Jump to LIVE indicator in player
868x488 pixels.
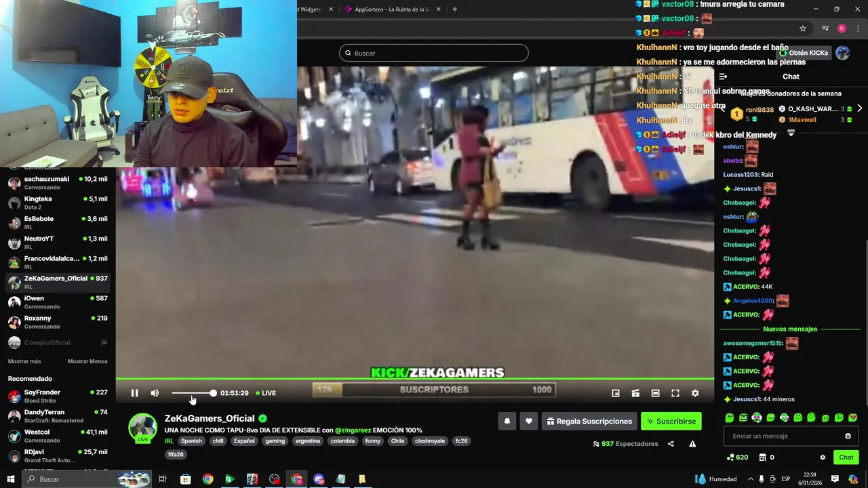tap(266, 393)
